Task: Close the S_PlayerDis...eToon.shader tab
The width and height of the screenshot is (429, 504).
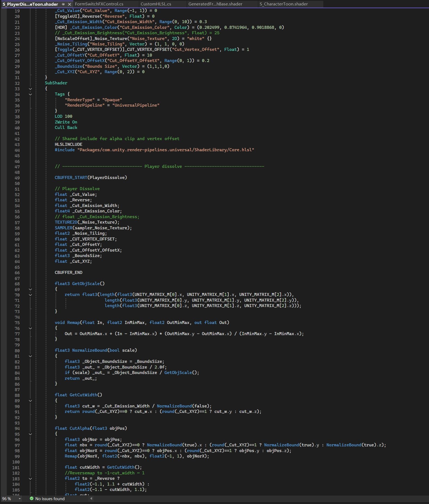Action: 70,4
